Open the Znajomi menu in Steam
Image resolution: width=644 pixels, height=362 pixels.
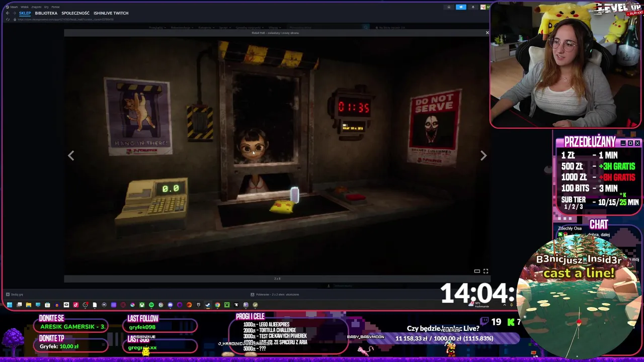(36, 7)
